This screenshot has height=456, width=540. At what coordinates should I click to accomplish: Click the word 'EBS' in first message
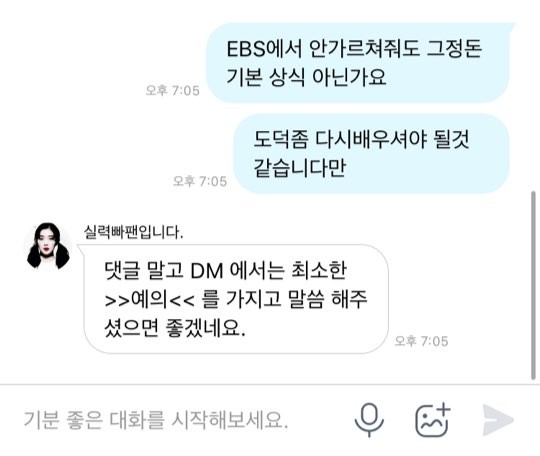point(247,49)
